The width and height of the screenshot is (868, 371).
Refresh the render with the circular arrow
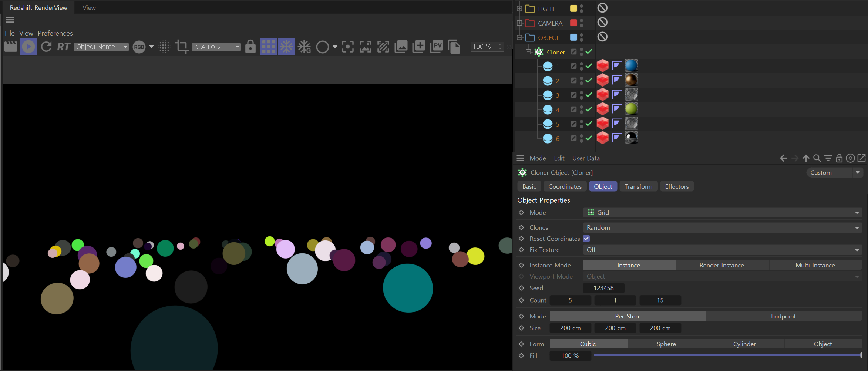46,47
